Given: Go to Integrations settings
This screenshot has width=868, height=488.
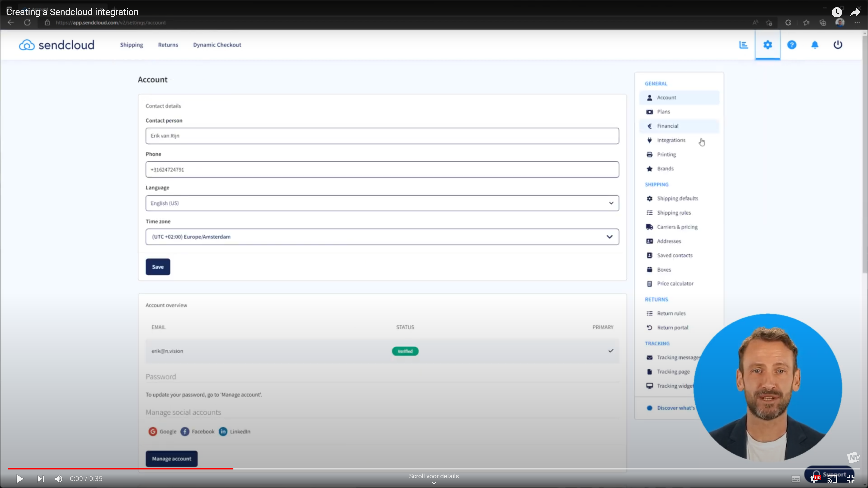Looking at the screenshot, I should [x=671, y=140].
